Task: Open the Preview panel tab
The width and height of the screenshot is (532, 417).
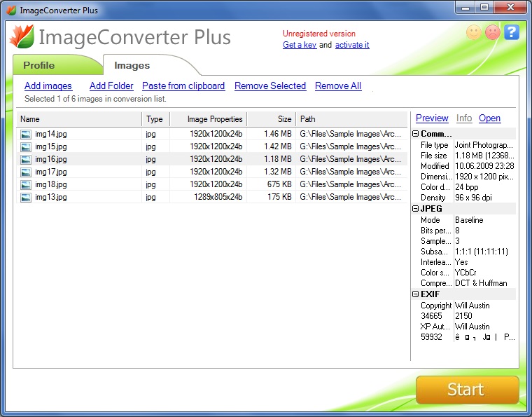Action: tap(432, 118)
